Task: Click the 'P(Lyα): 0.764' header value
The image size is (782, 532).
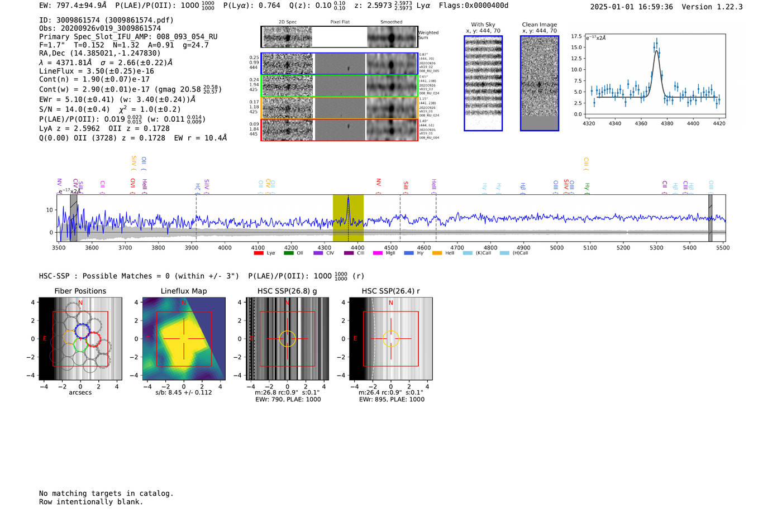Action: pos(254,6)
